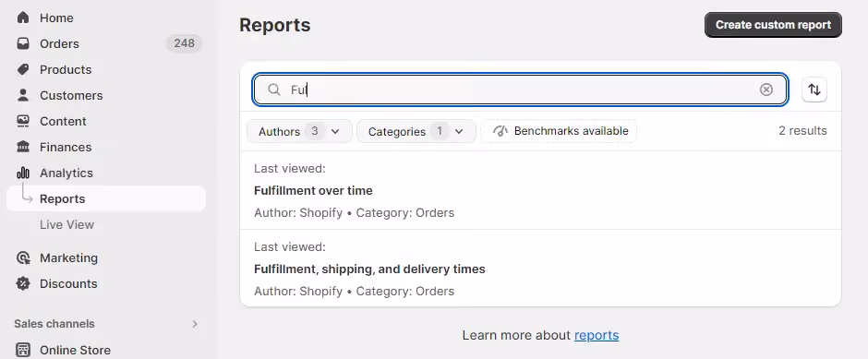The width and height of the screenshot is (868, 359).
Task: Click the Orders inbox icon
Action: click(x=23, y=43)
